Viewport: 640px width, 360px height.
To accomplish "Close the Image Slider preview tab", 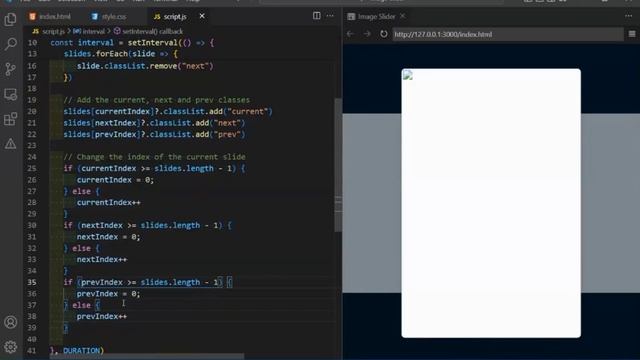I will click(x=402, y=16).
